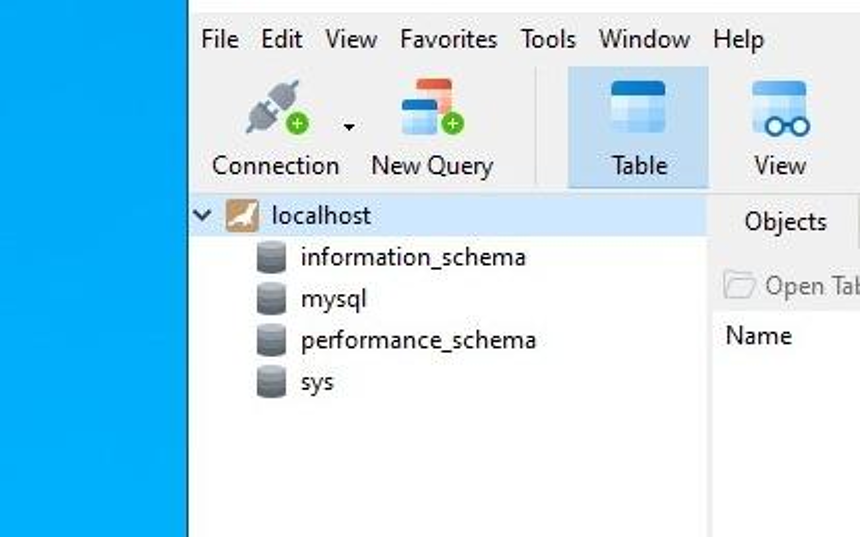Click the sys database icon
The width and height of the screenshot is (860, 537).
coord(272,382)
